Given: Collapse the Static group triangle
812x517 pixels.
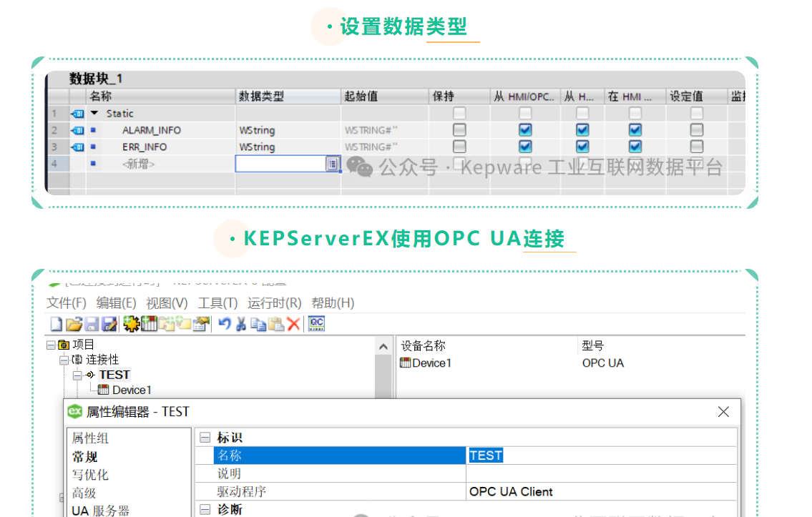Looking at the screenshot, I should 94,113.
